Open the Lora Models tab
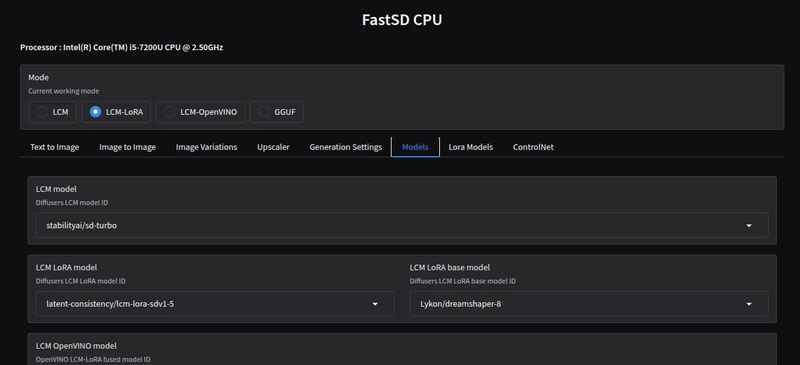800x365 pixels. [x=470, y=147]
